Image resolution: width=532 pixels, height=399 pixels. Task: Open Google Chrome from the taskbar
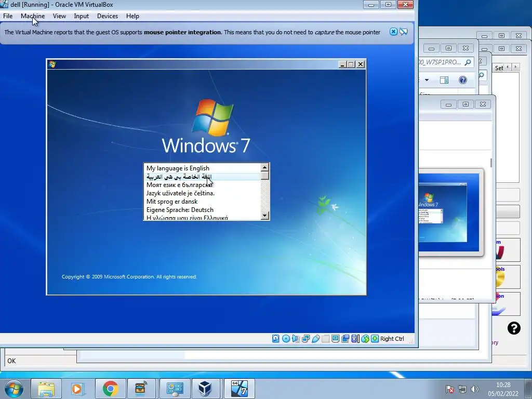point(110,389)
